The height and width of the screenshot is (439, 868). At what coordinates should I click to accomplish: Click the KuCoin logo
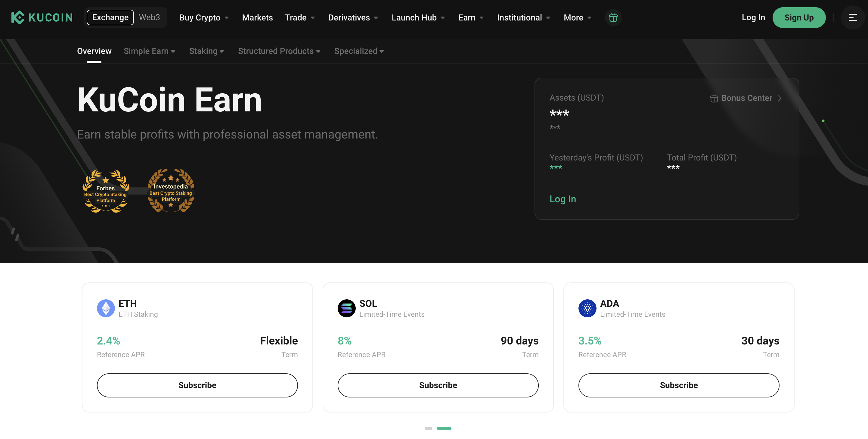tap(42, 17)
